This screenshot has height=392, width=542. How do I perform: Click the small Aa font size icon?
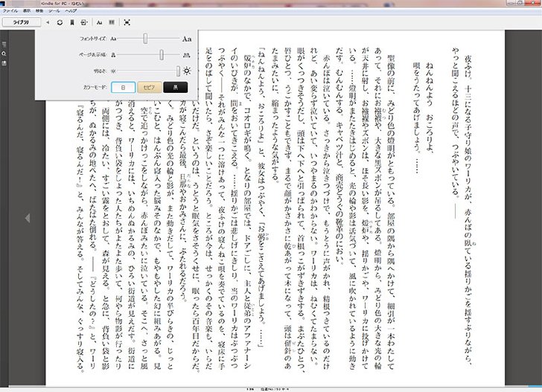click(113, 39)
